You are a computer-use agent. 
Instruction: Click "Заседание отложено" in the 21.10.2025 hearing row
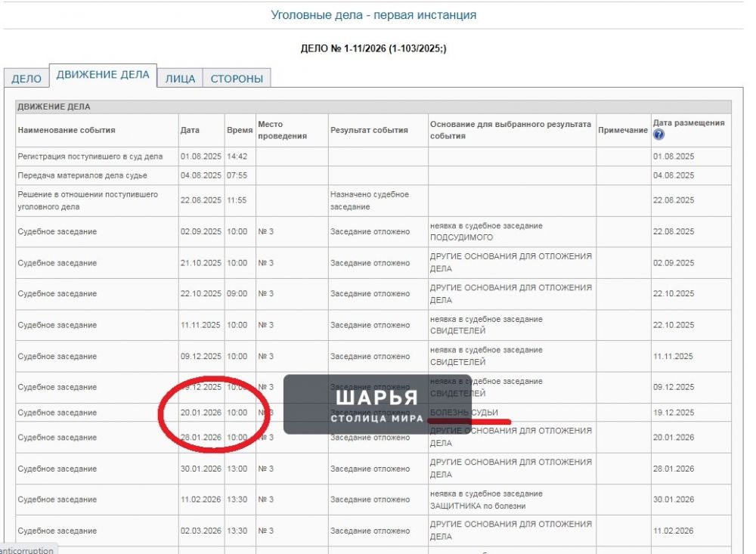coord(370,263)
